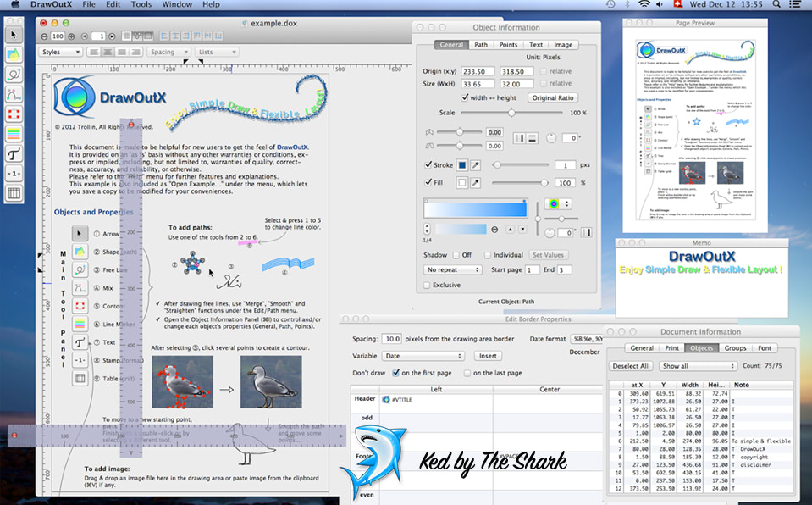This screenshot has width=812, height=505.
Task: Open the gradient type popup with rainbow circle
Action: tap(558, 203)
